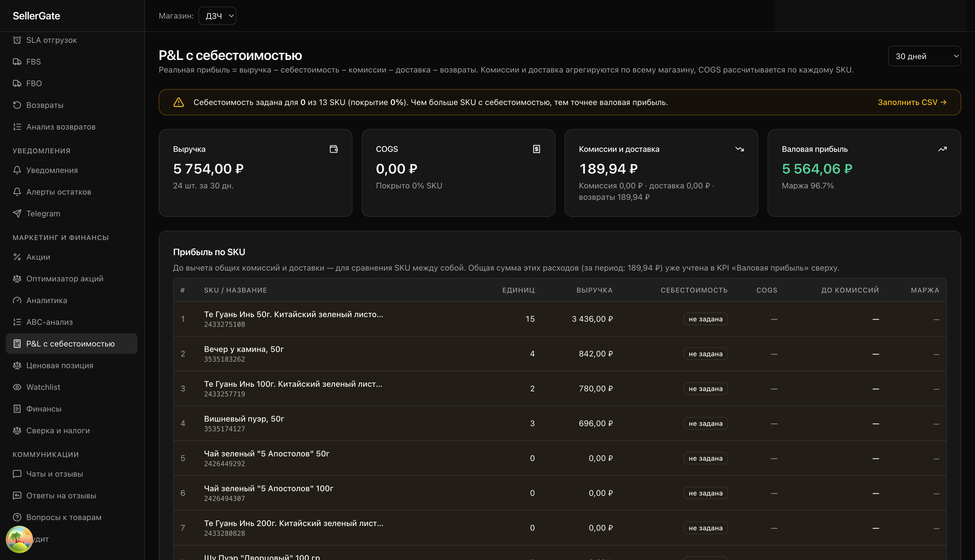Click the round palm-tree avatar
The width and height of the screenshot is (975, 560).
[19, 539]
